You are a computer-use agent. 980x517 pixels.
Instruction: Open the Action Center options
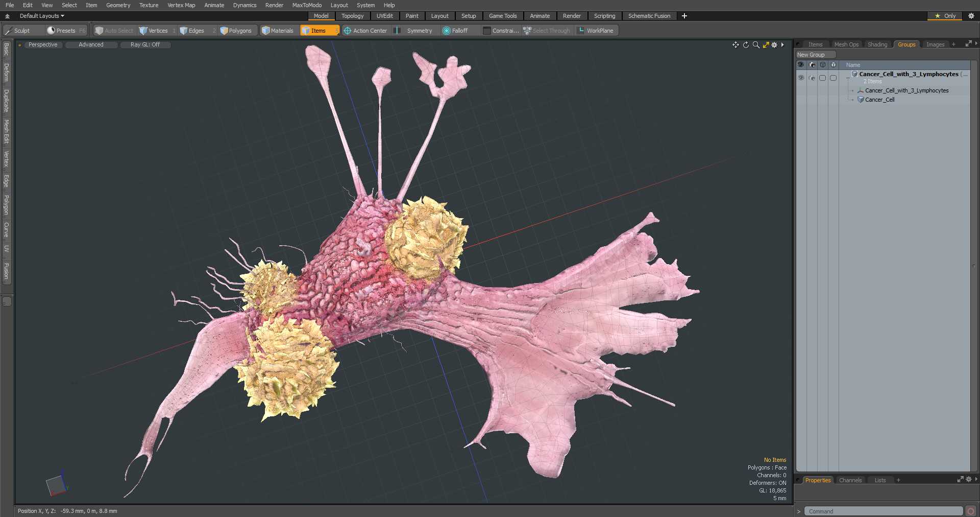click(365, 31)
